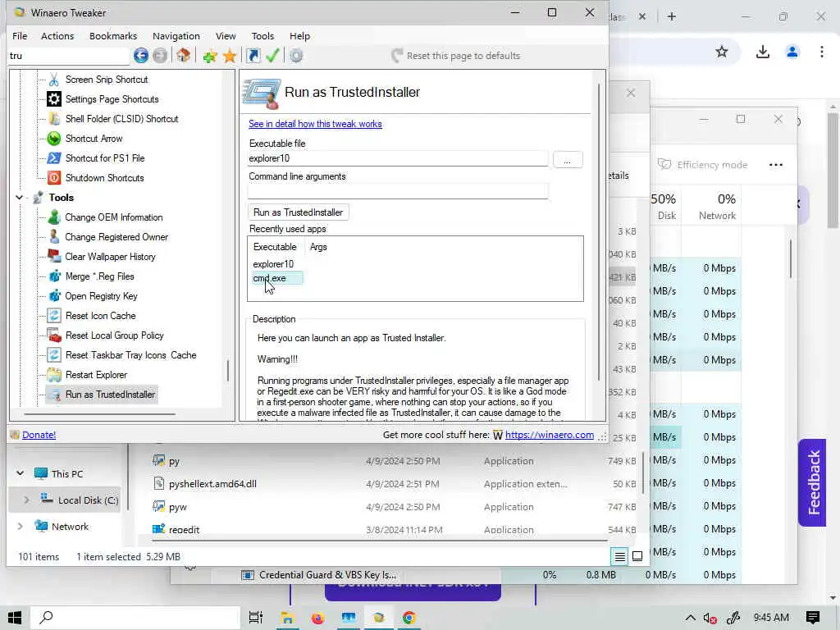Open the Chrome downloads icon

[762, 52]
